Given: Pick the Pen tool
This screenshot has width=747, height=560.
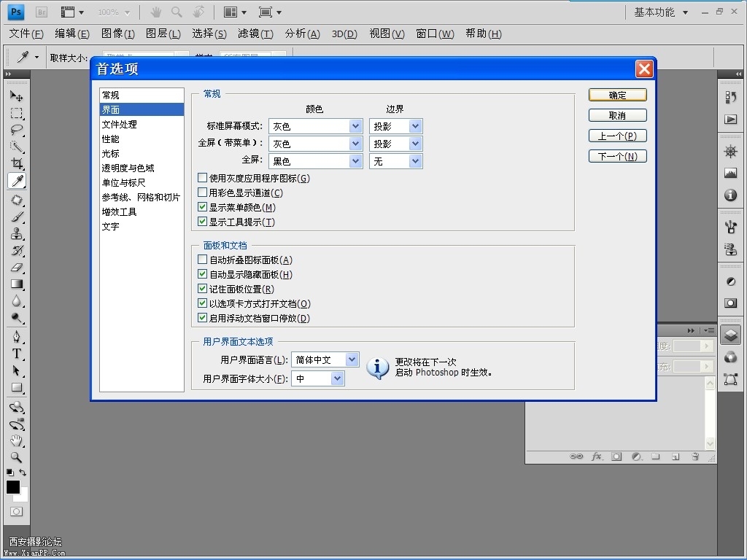Looking at the screenshot, I should click(16, 337).
